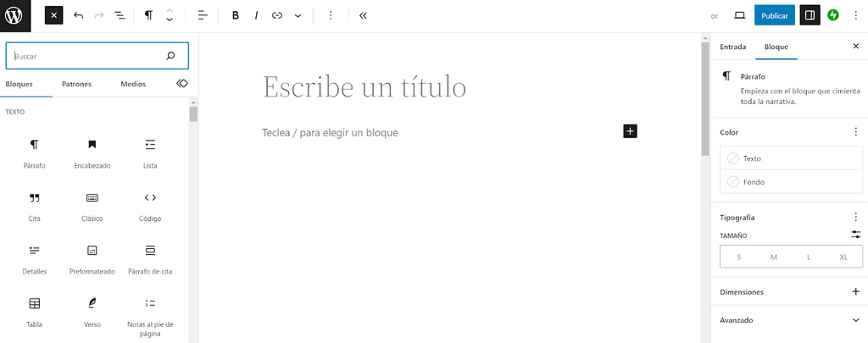Toggle italic text formatting
This screenshot has width=868, height=343.
pyautogui.click(x=256, y=15)
